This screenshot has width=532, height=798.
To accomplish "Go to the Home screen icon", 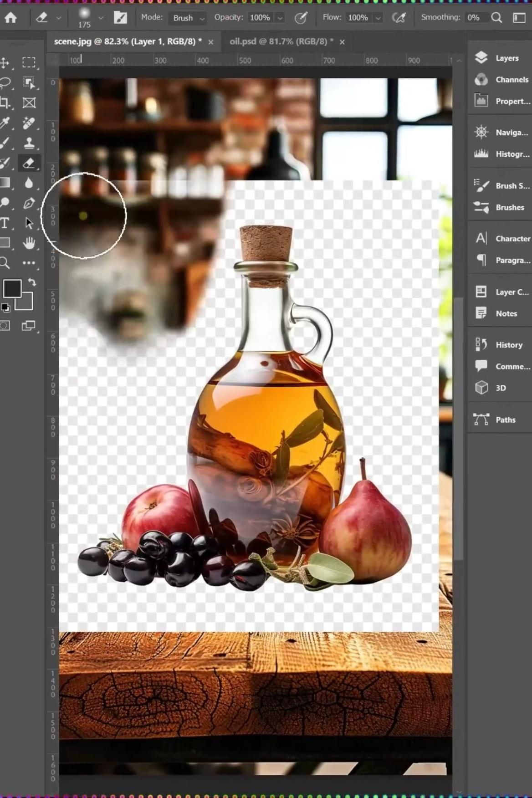I will point(10,18).
